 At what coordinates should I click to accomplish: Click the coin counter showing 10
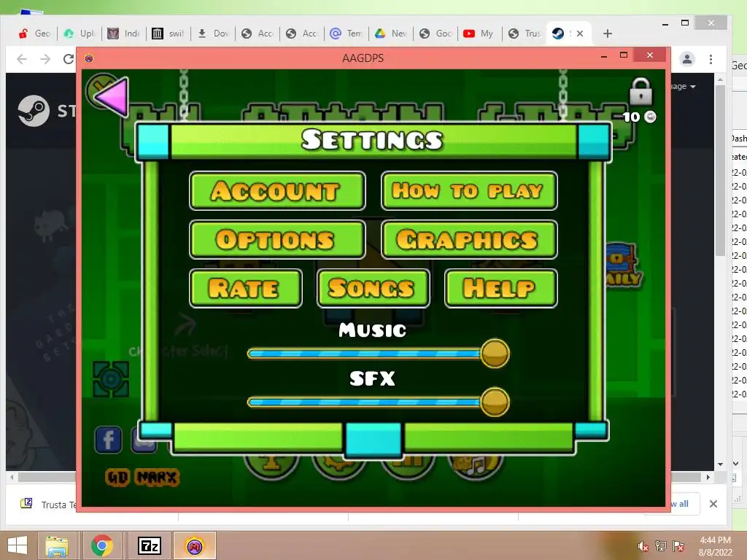[639, 117]
